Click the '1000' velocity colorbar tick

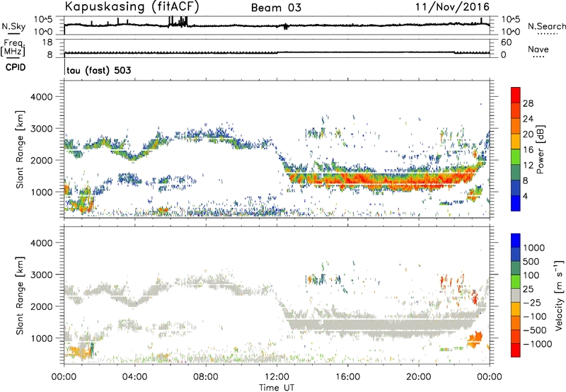(x=534, y=248)
